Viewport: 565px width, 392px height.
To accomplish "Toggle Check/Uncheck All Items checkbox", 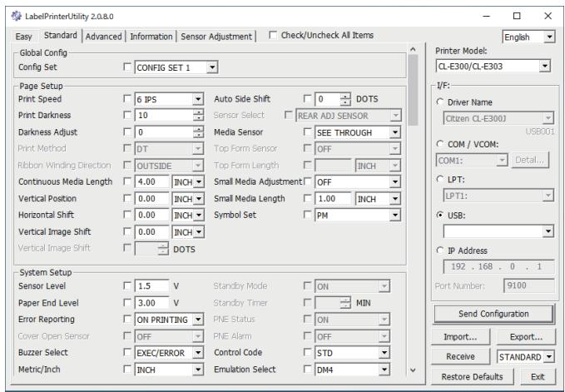I will coord(273,35).
